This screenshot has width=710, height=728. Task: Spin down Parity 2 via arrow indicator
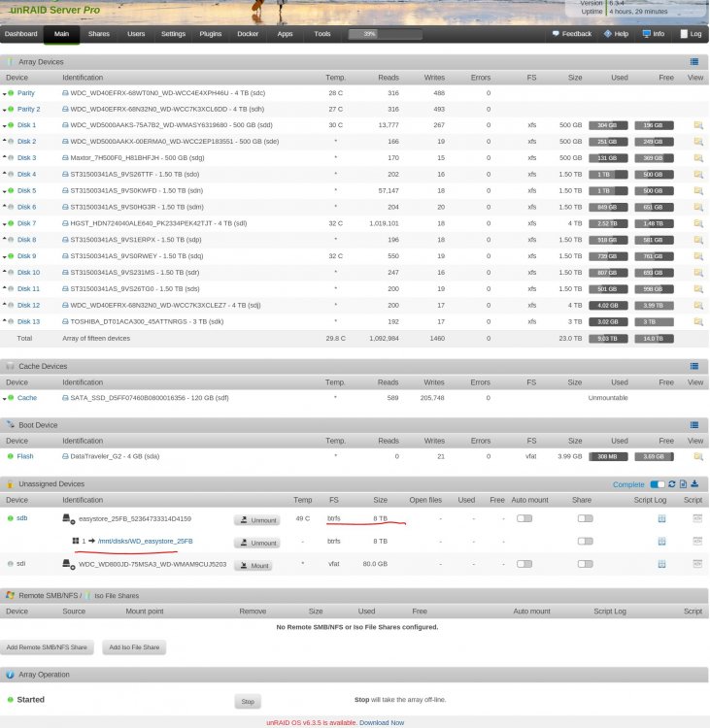click(4, 110)
